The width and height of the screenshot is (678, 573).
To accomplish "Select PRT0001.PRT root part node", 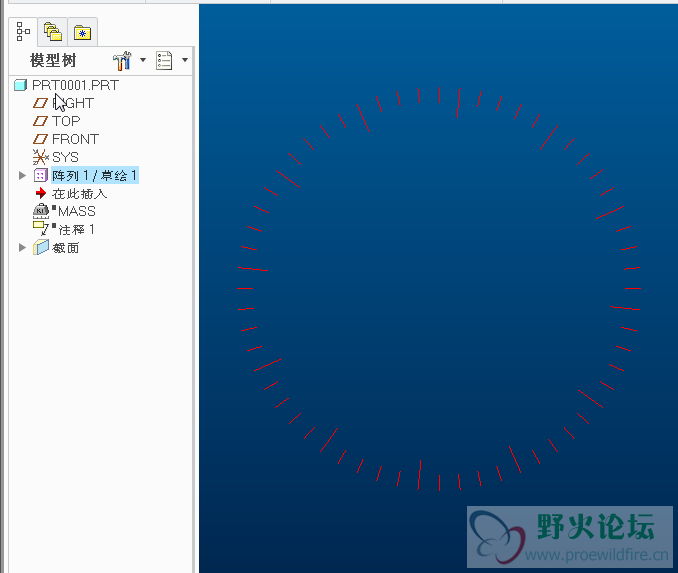I will pos(75,85).
